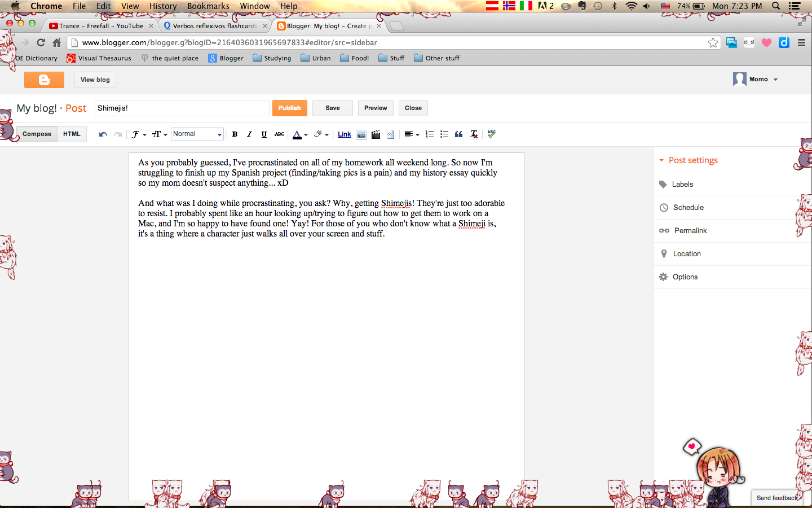
Task: Apply bold formatting
Action: [235, 134]
